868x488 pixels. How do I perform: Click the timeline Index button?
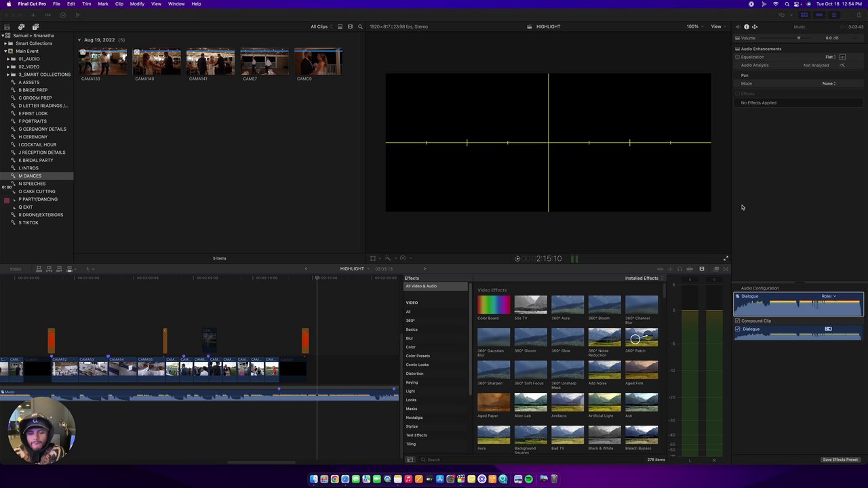coord(16,268)
